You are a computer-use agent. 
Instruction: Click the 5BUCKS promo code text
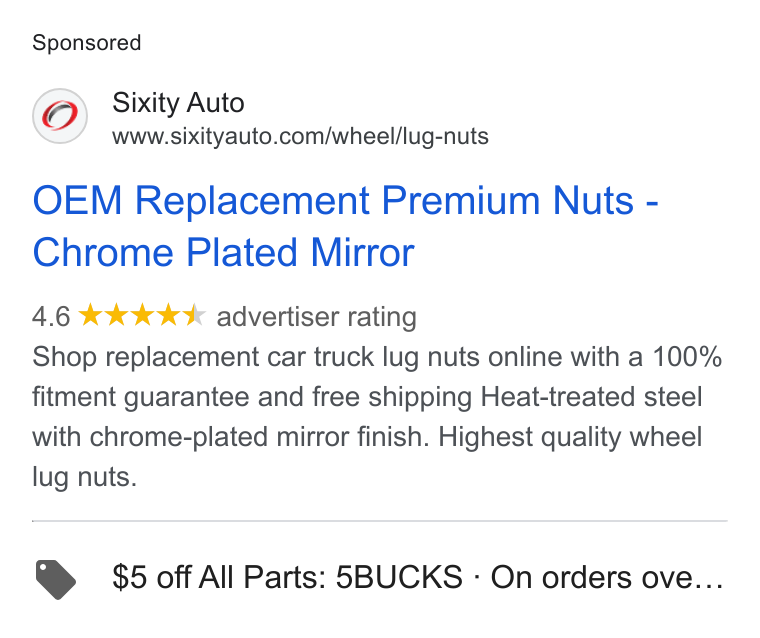[x=399, y=577]
